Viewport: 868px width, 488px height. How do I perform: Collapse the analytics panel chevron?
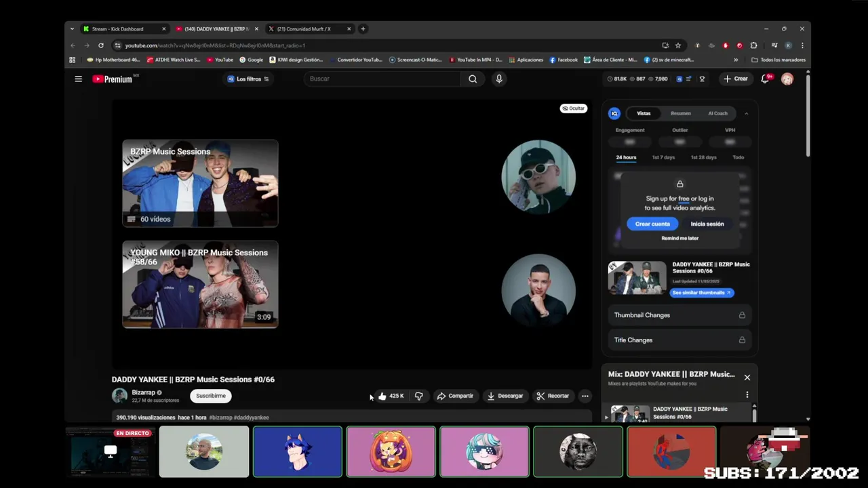(747, 113)
